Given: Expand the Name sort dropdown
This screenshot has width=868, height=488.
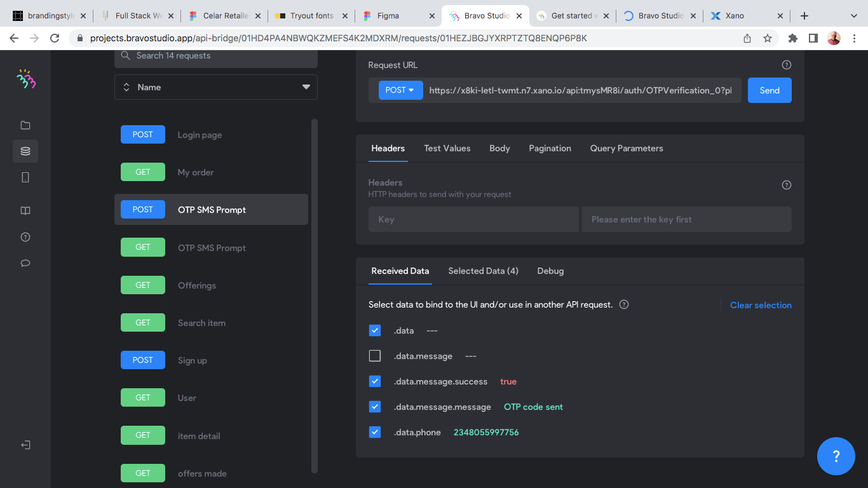Looking at the screenshot, I should point(216,87).
